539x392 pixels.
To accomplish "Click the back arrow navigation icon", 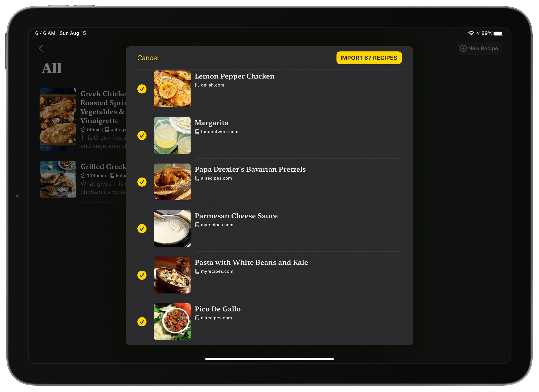I will (41, 48).
